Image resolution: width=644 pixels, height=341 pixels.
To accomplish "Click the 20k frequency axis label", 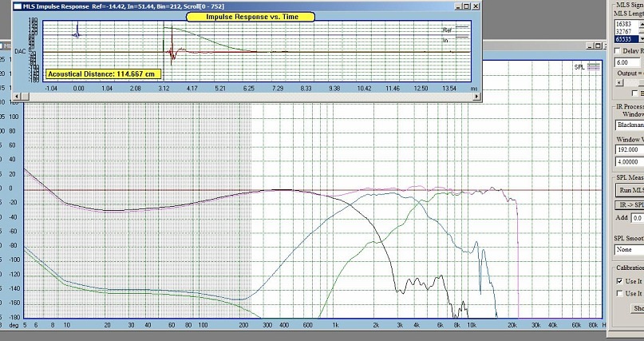I will pyautogui.click(x=512, y=325).
